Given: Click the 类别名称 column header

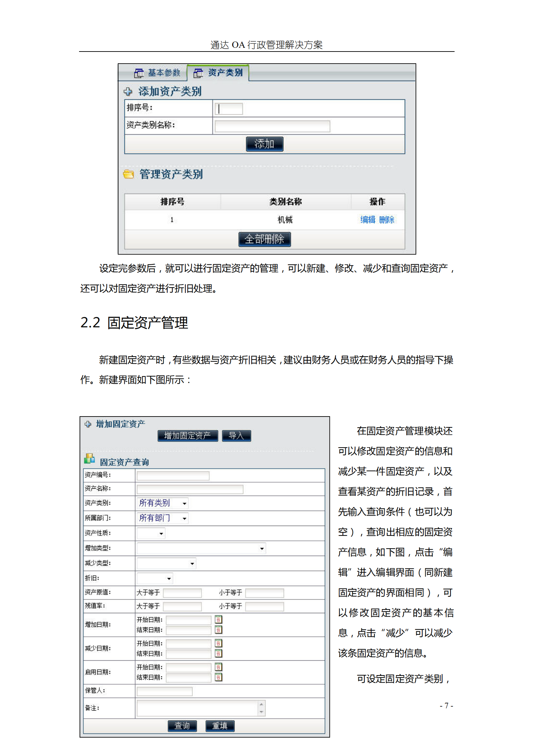Looking at the screenshot, I should (x=286, y=202).
